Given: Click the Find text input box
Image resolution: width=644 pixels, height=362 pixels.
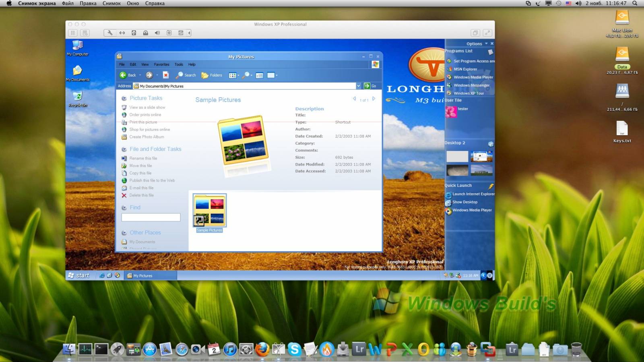Looking at the screenshot, I should click(151, 217).
